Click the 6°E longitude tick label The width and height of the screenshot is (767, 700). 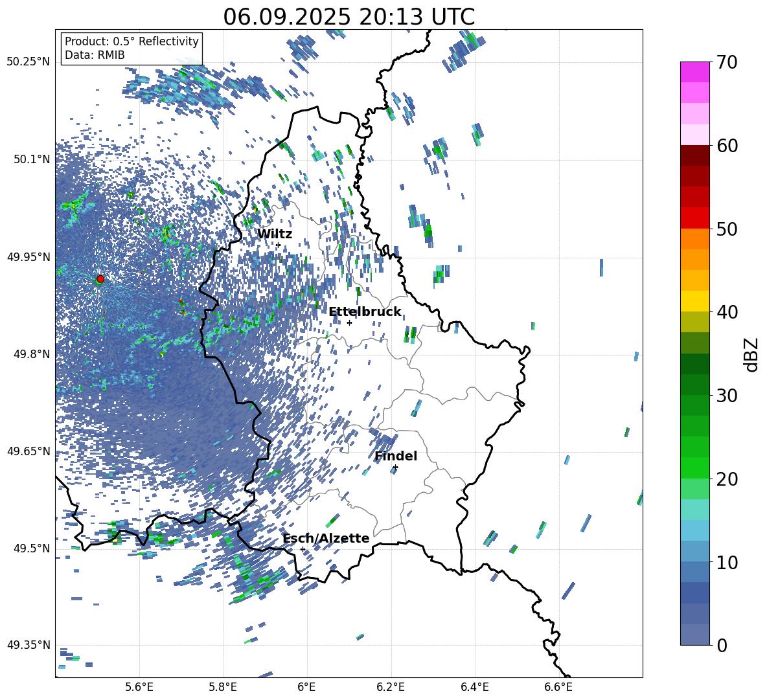[x=306, y=687]
